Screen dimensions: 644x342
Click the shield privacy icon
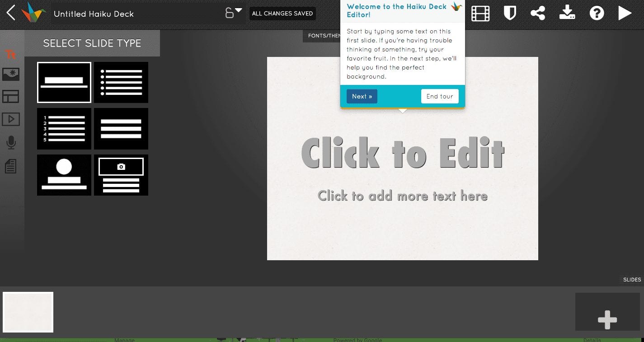click(510, 13)
